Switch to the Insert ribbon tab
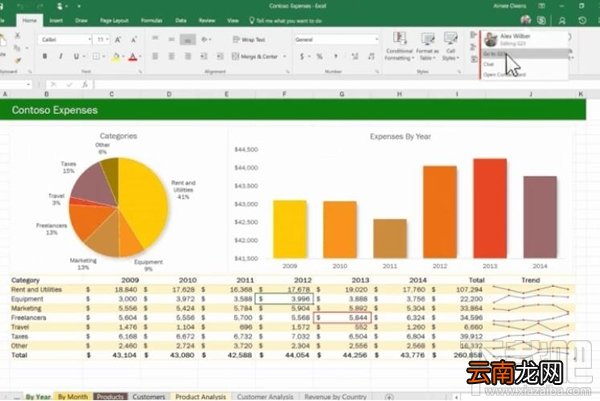 (x=56, y=21)
